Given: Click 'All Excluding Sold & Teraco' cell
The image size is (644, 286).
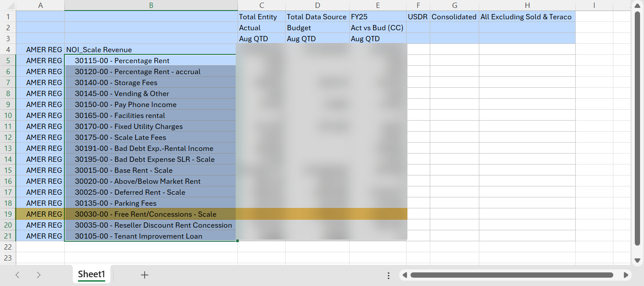Looking at the screenshot, I should tap(527, 17).
